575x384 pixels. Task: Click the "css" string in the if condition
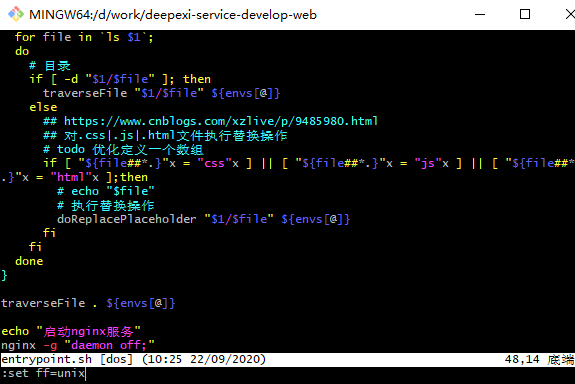coord(215,164)
